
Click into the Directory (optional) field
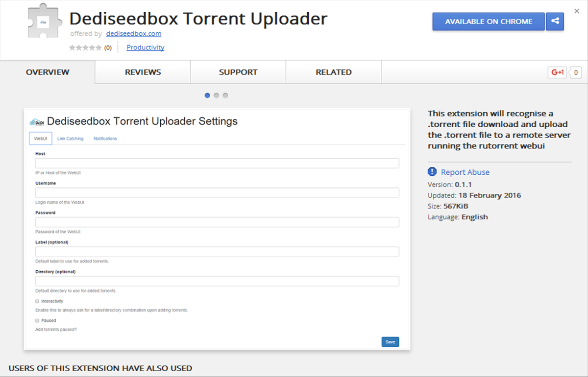coord(217,281)
